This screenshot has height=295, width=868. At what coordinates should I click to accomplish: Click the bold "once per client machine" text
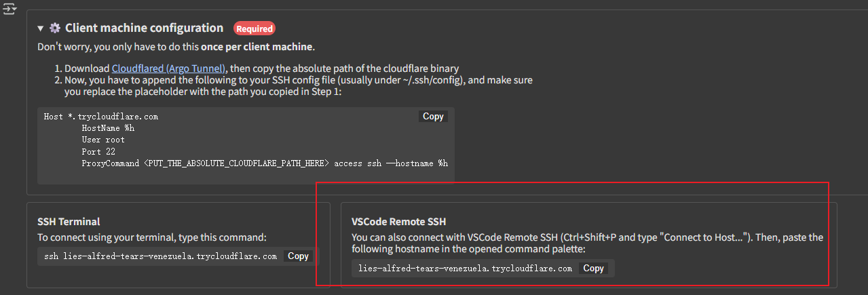257,47
